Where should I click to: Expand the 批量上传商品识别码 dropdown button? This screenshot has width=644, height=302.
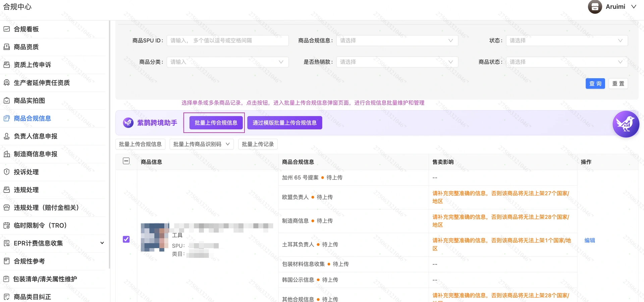[x=202, y=144]
